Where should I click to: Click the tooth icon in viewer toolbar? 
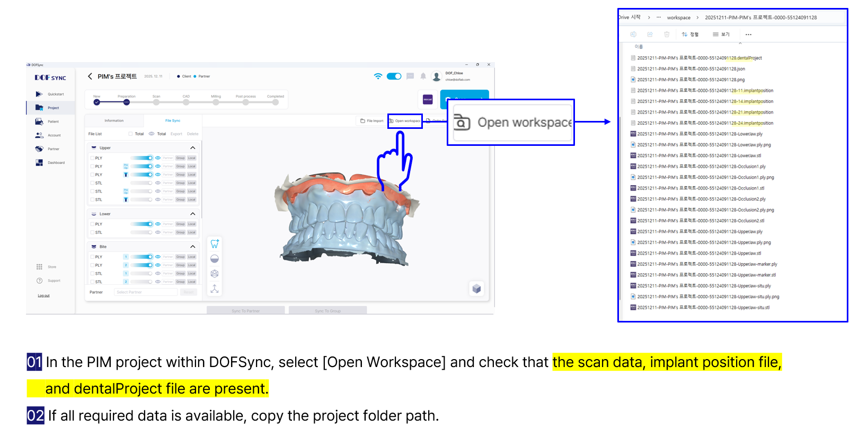coord(215,244)
